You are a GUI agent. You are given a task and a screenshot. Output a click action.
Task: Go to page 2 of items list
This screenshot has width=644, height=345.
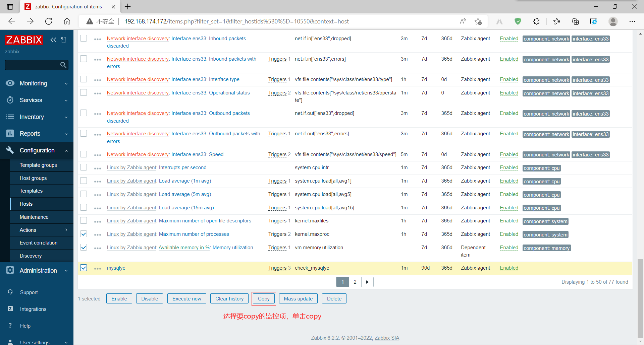[355, 282]
